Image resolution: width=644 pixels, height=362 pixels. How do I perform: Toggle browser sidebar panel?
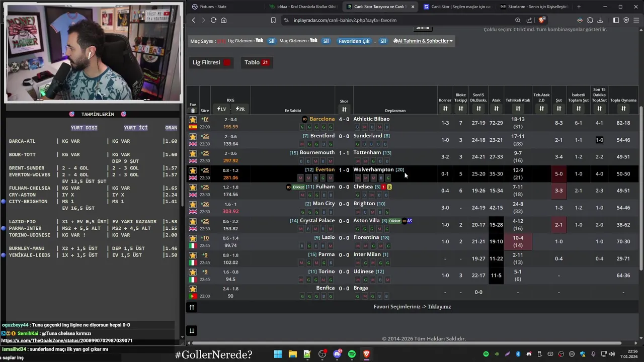pos(616,20)
